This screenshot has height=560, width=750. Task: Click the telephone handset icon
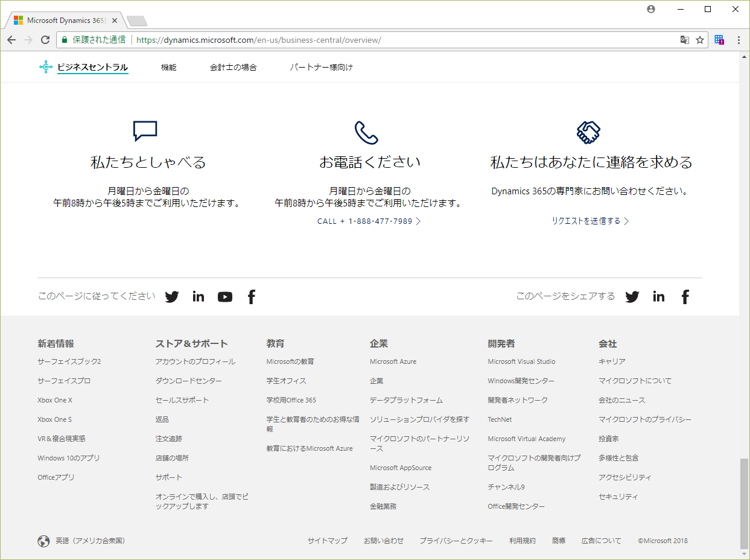click(366, 133)
